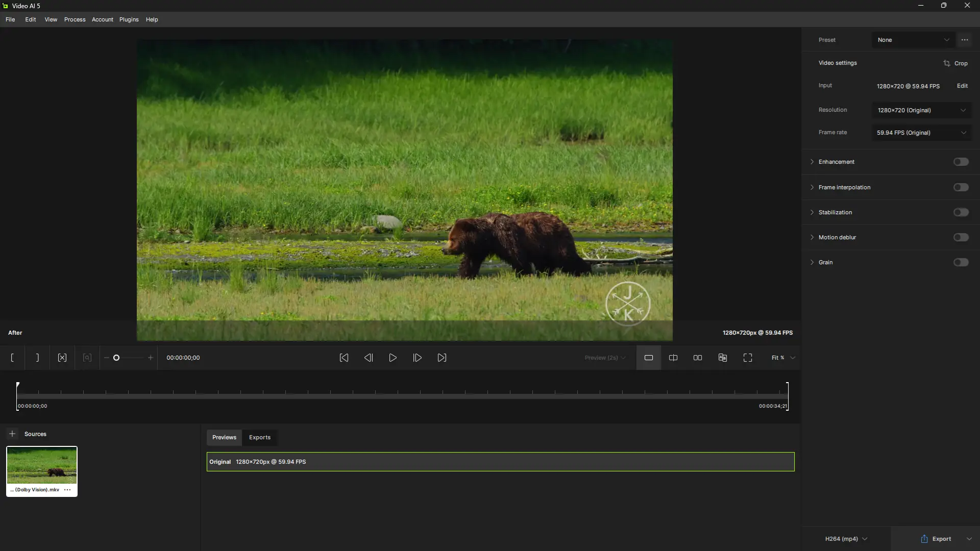Enable the Enhancement toggle
This screenshot has height=551, width=980.
coord(961,162)
